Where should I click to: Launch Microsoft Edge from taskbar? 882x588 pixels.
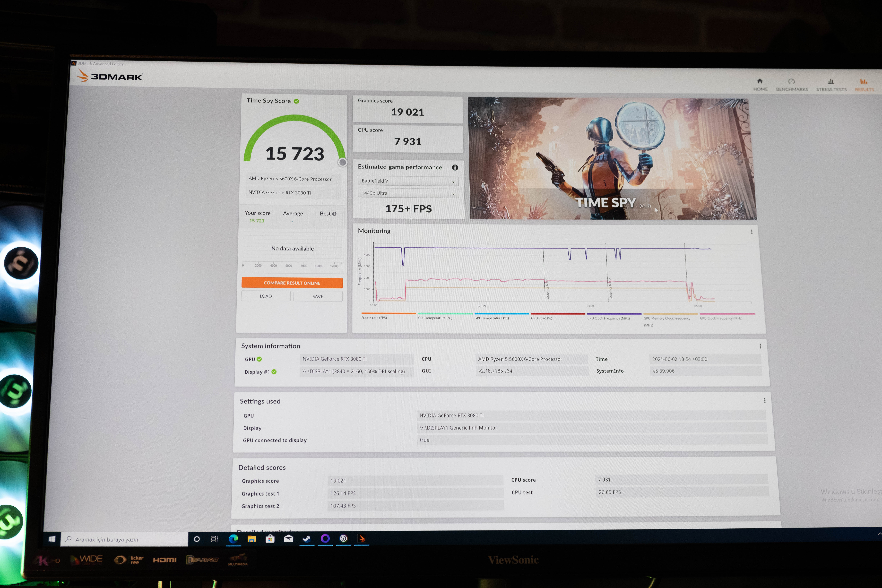click(x=233, y=539)
